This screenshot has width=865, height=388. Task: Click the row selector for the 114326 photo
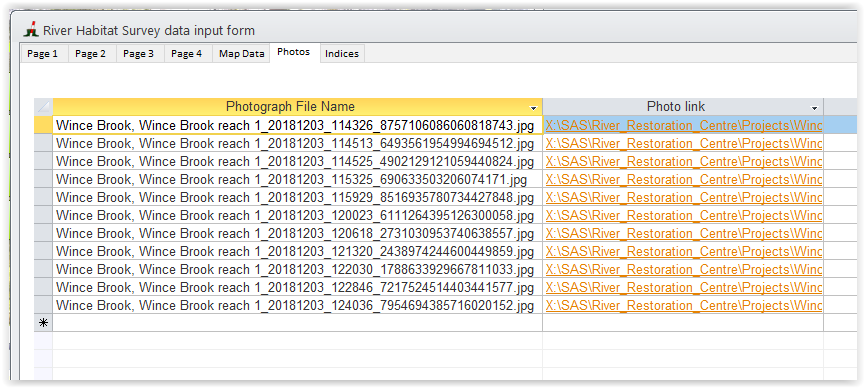click(44, 125)
